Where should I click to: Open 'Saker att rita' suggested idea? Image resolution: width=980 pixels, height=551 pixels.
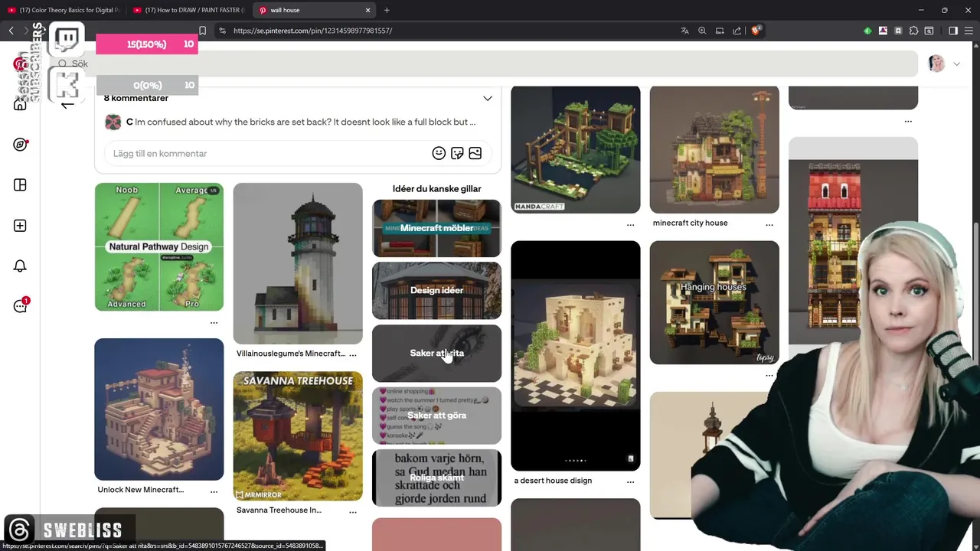click(436, 353)
